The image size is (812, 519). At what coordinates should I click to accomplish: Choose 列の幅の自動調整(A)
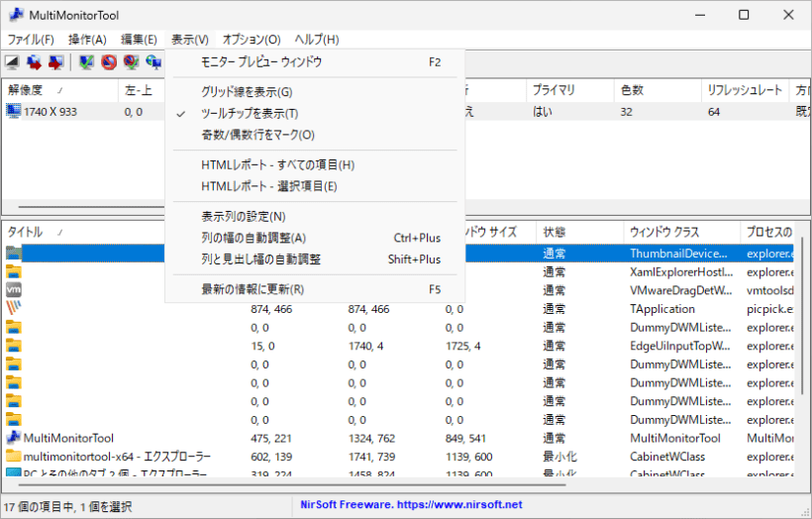[315, 238]
